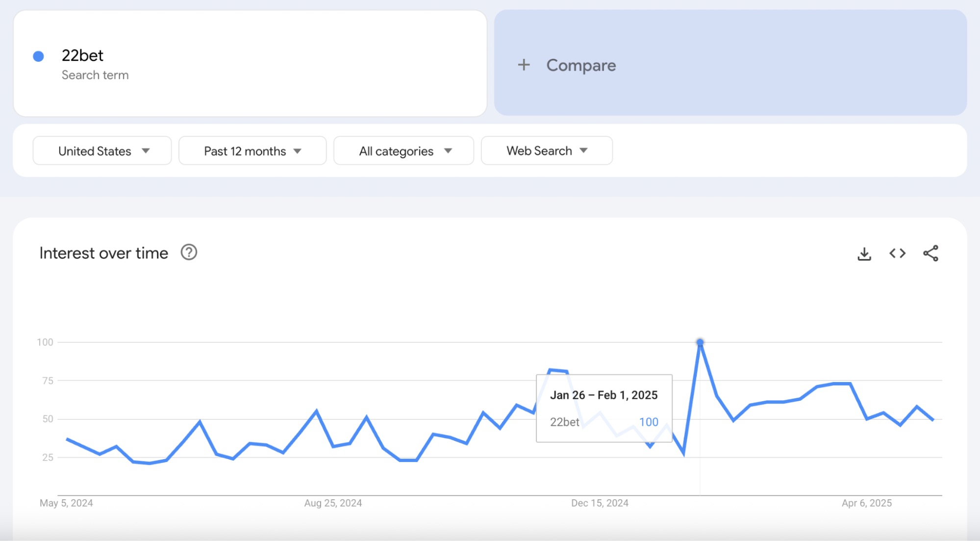This screenshot has height=541, width=980.
Task: Download the interest over time CSV
Action: click(x=864, y=254)
